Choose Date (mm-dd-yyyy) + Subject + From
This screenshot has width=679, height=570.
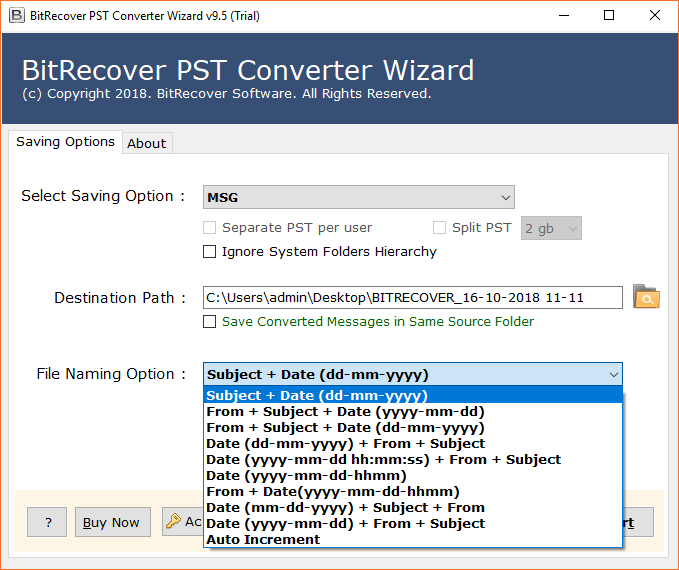click(413, 508)
